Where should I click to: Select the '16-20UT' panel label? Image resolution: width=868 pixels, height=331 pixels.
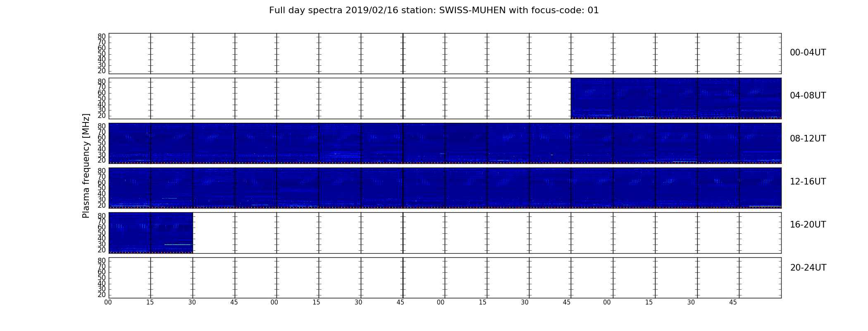coord(808,225)
